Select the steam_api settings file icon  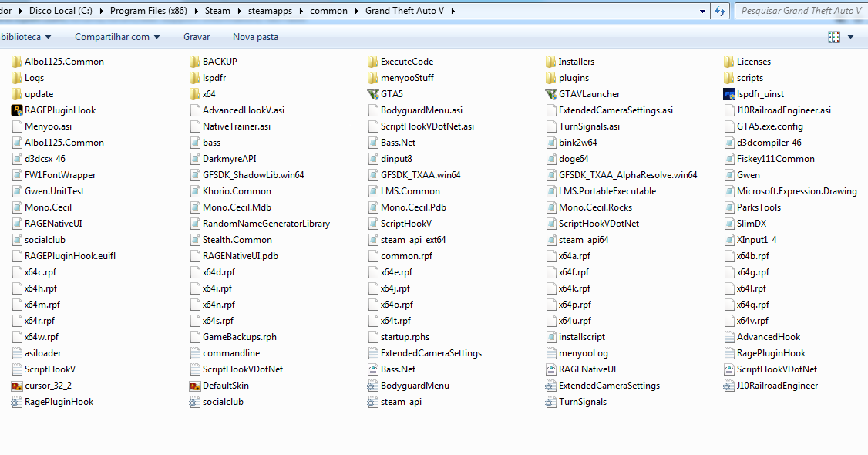(x=373, y=402)
